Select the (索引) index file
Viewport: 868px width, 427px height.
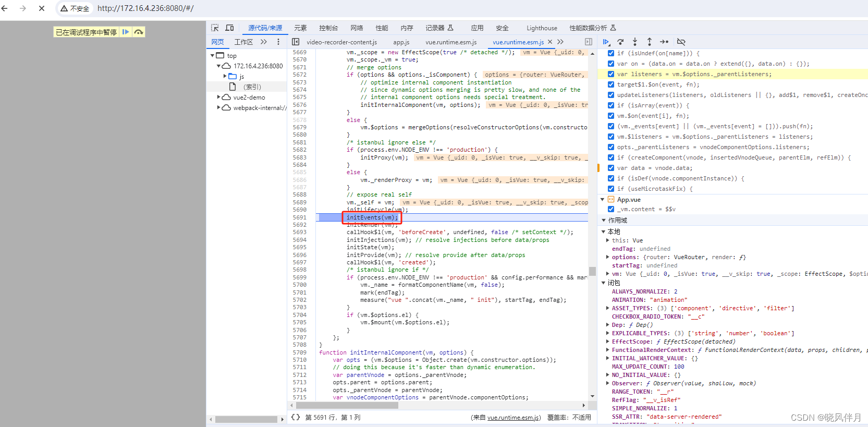click(x=252, y=87)
